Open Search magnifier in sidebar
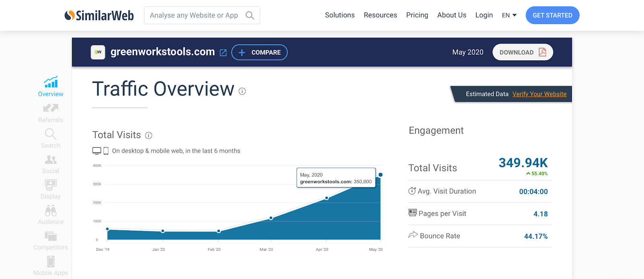Viewport: 644px width, 279px height. (x=51, y=134)
